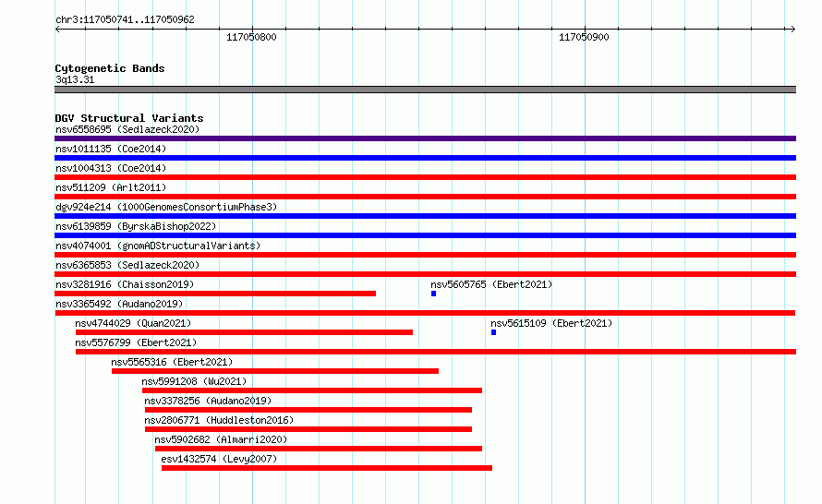Open nsv5565316 (Ebert2021) label
The height and width of the screenshot is (504, 822).
172,362
